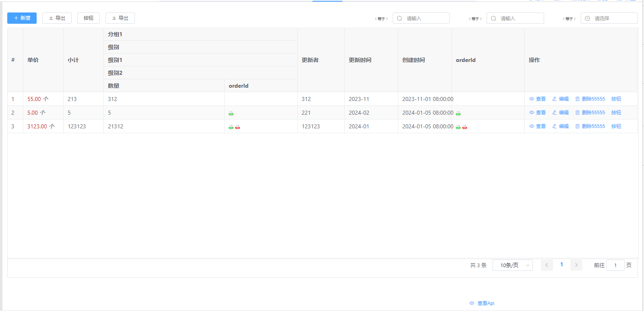This screenshot has width=644, height=311.
Task: Click the green file icon beside row 2's creation time
Action: (458, 113)
